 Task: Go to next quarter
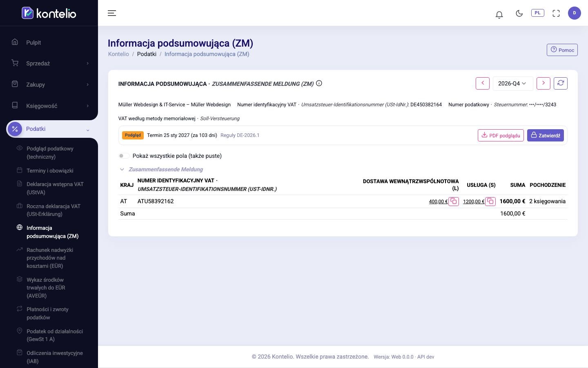pyautogui.click(x=543, y=83)
